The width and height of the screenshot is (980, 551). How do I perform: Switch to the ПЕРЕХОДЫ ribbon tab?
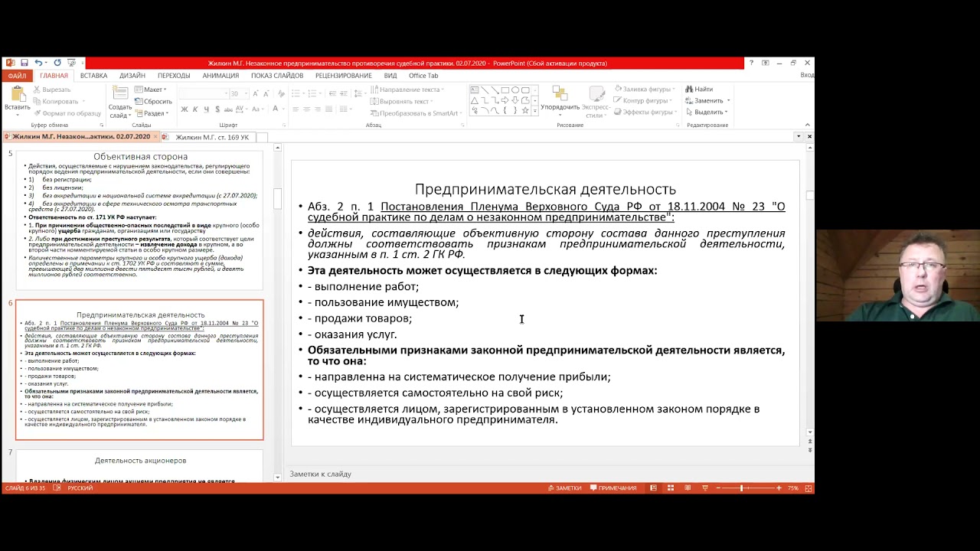pyautogui.click(x=174, y=76)
